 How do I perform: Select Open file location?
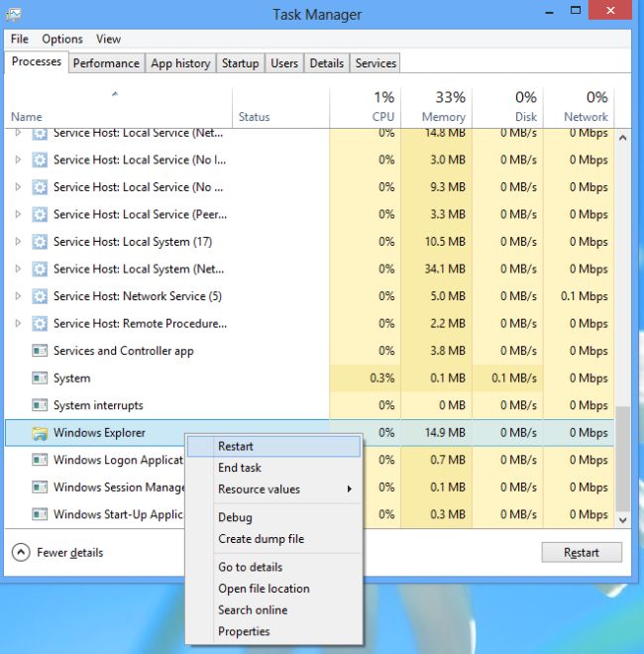click(x=274, y=589)
